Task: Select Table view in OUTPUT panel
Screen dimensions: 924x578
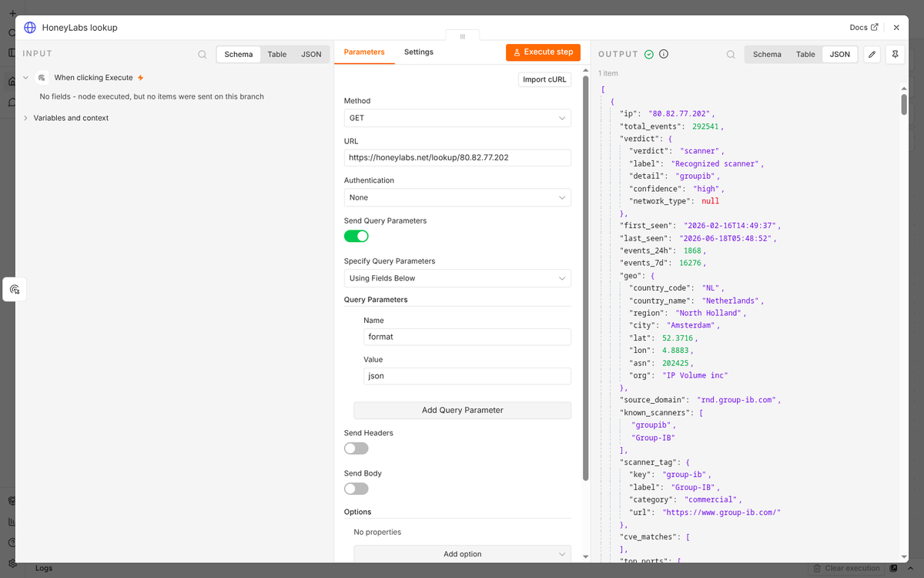Action: 805,55
